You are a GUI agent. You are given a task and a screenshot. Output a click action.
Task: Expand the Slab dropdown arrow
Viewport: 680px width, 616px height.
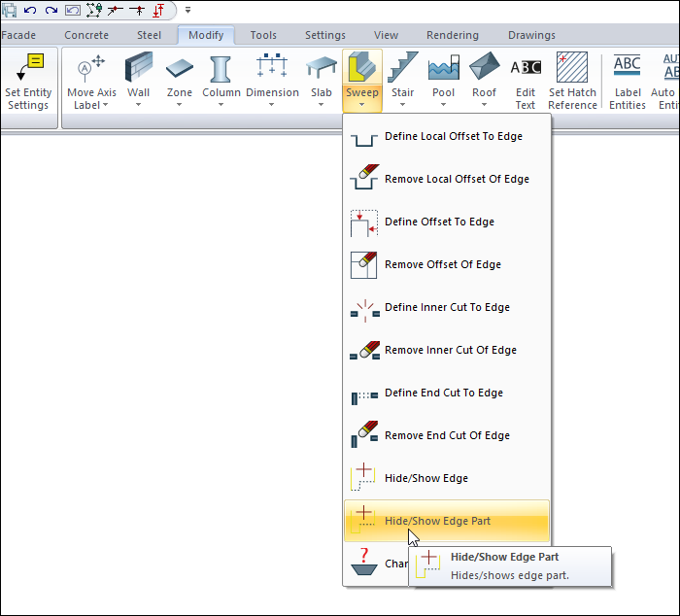321,105
